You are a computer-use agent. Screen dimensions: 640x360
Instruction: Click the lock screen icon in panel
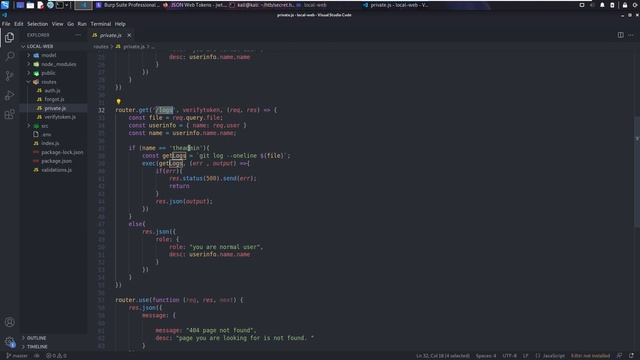(x=625, y=5)
